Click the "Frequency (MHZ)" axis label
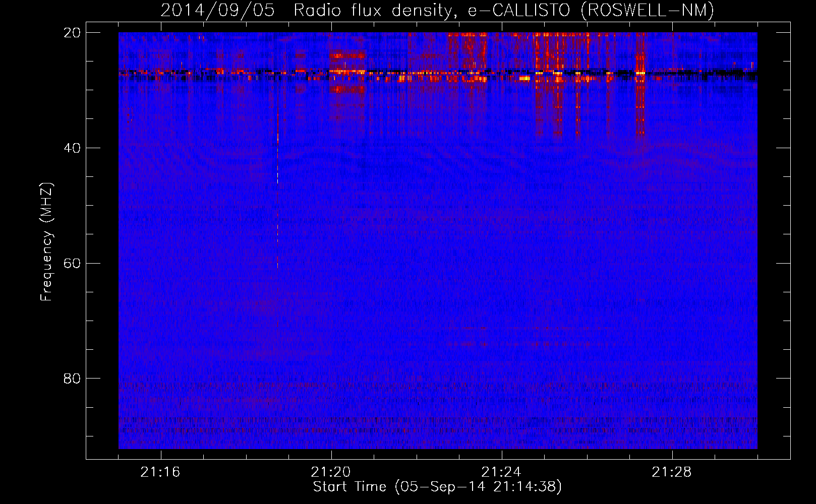816x504 pixels. pyautogui.click(x=46, y=242)
